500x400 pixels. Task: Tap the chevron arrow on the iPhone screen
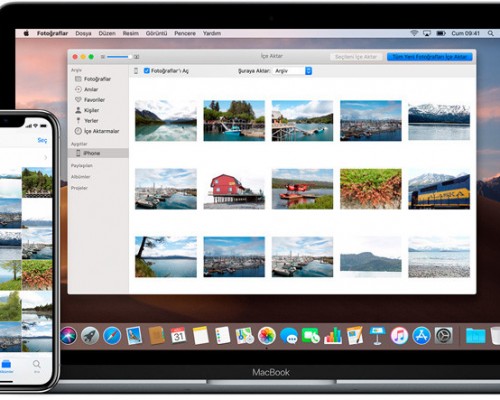[46, 157]
